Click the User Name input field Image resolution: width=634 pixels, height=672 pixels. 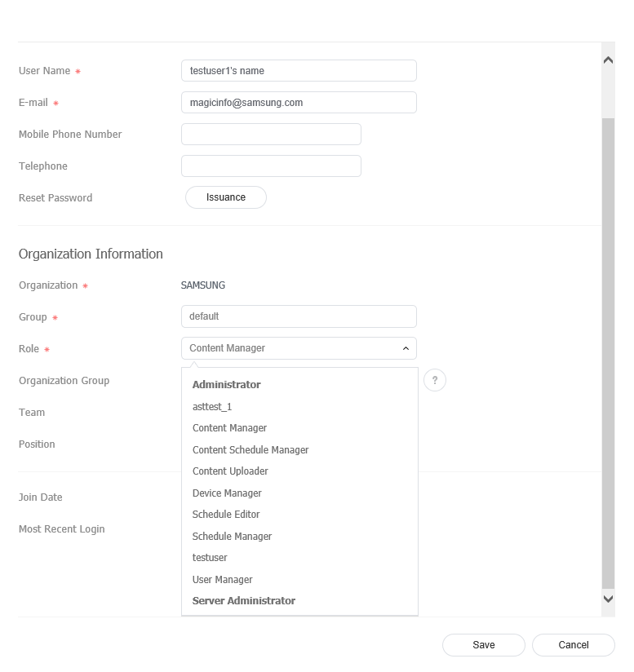[x=299, y=71]
